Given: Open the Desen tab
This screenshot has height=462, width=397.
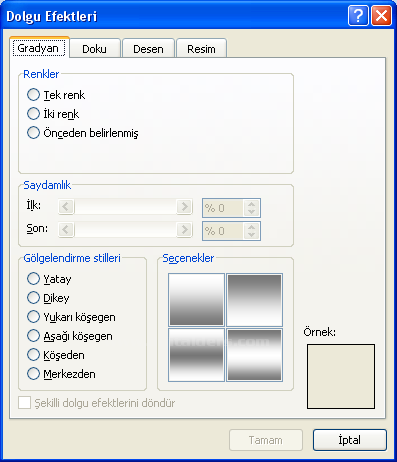Looking at the screenshot, I should (148, 49).
